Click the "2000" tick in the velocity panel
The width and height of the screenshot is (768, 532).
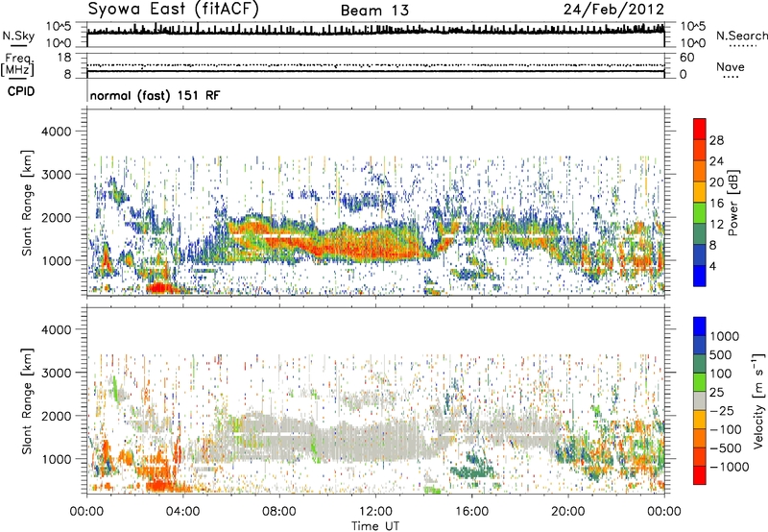click(57, 416)
